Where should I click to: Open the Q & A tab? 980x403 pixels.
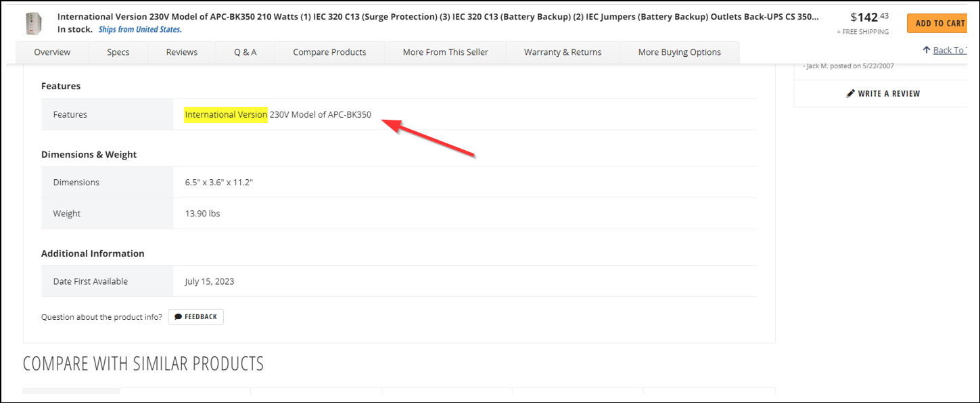click(244, 52)
